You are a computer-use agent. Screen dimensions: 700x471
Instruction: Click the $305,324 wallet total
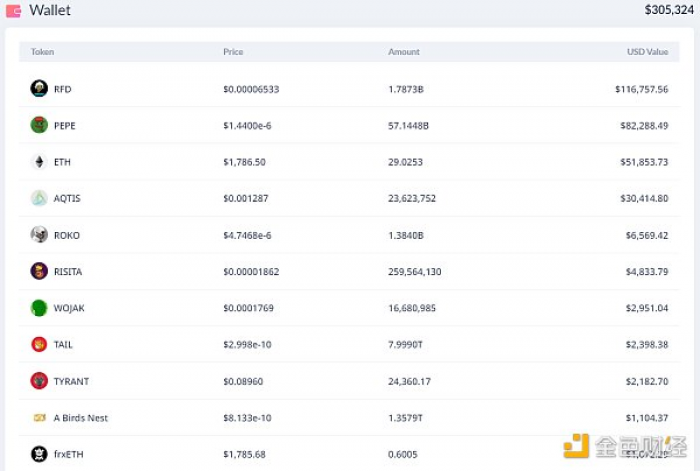point(669,10)
